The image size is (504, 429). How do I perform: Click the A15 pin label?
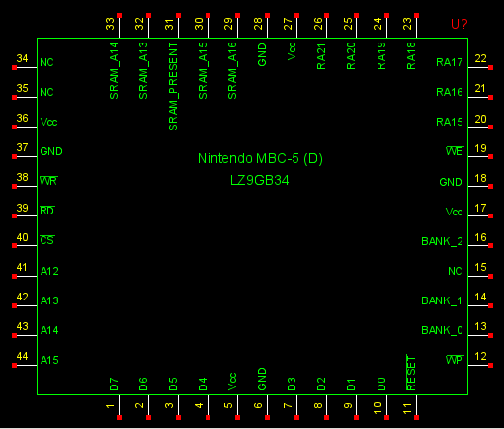point(49,360)
